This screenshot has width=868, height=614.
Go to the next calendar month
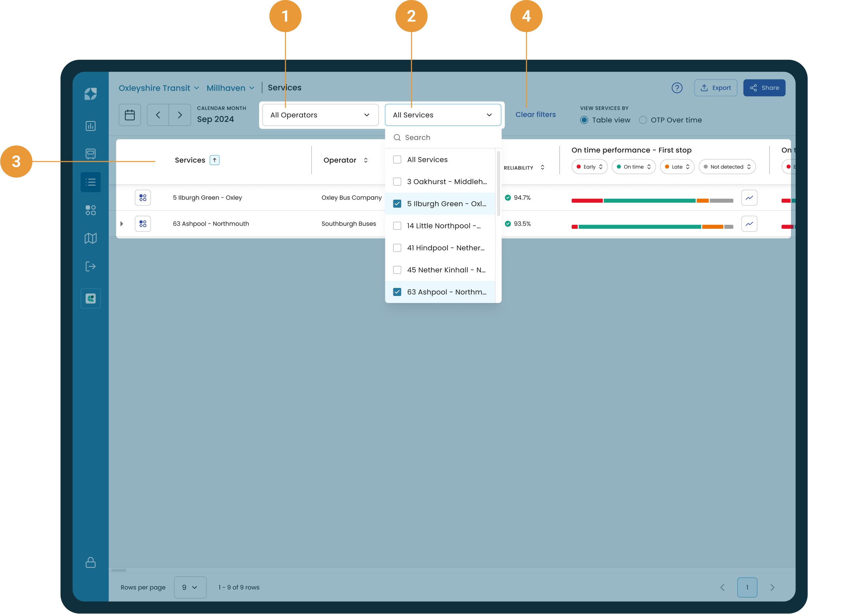(x=180, y=115)
